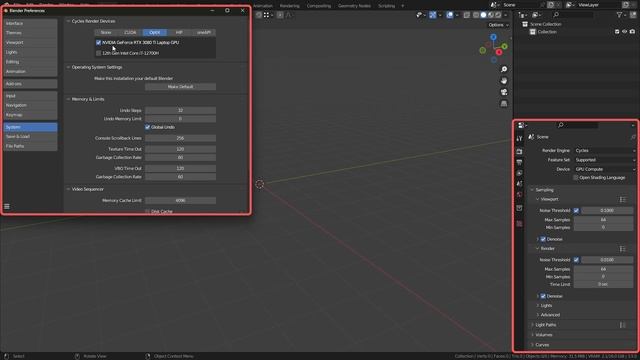
Task: Open the viewport Options dropdown
Action: tap(498, 25)
